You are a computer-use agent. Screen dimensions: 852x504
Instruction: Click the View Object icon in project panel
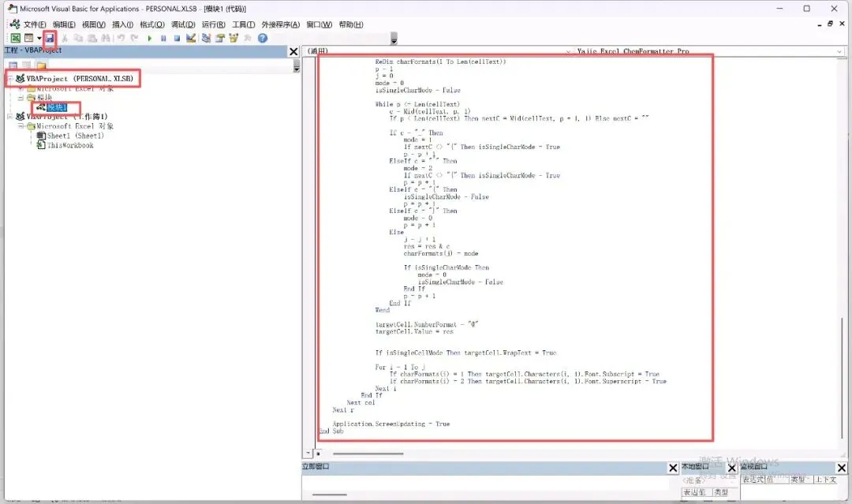26,65
